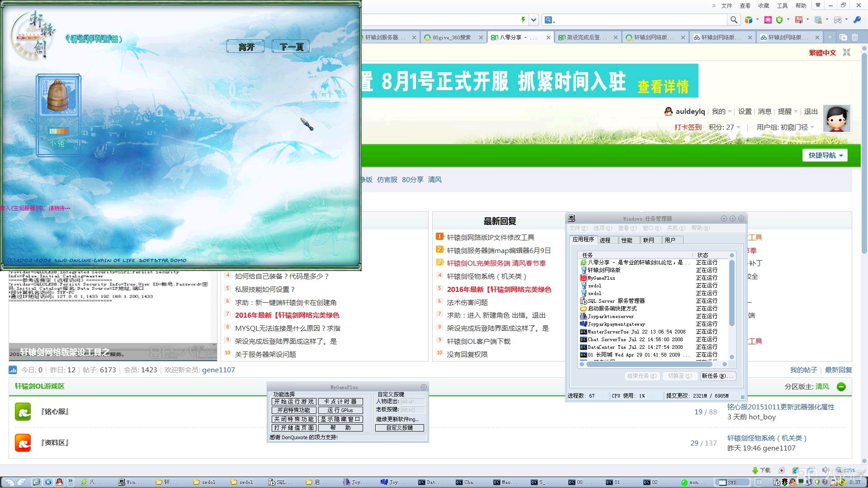Open the red Aa translate icon
The image size is (868, 488).
tap(799, 19)
